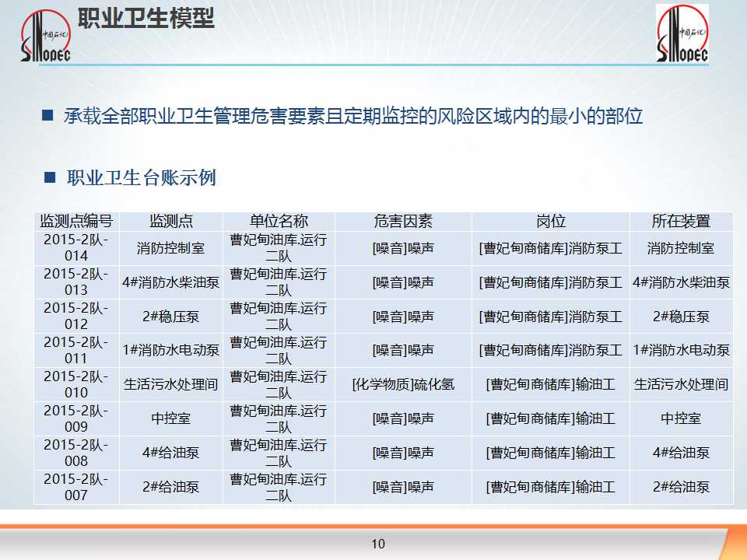Select cell 2015-2队-009
Screen dimensions: 747x560
[76, 419]
